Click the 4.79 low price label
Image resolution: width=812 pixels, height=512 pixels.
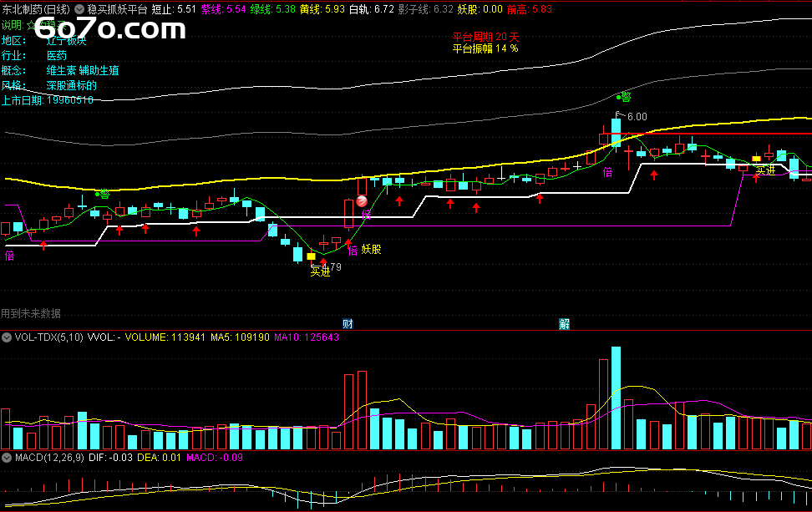(x=332, y=266)
